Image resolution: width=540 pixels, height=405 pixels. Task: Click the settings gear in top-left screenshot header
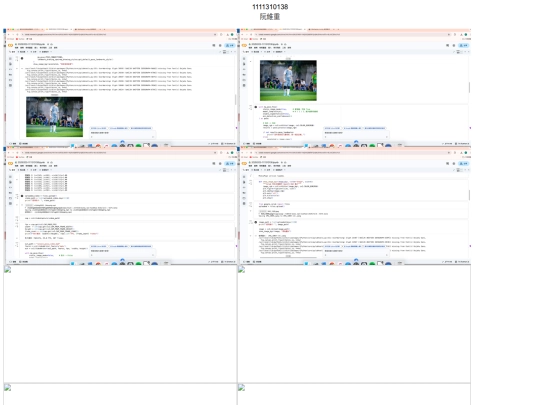point(220,45)
